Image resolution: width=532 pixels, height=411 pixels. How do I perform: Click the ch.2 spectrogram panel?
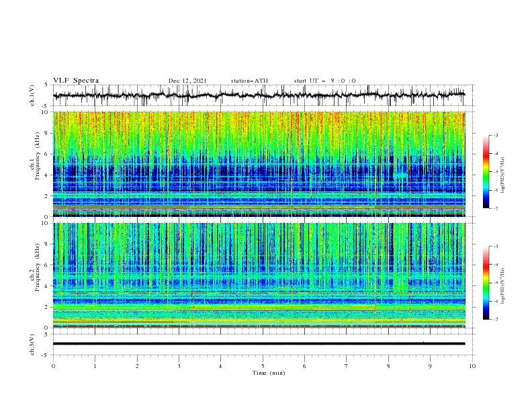259,275
